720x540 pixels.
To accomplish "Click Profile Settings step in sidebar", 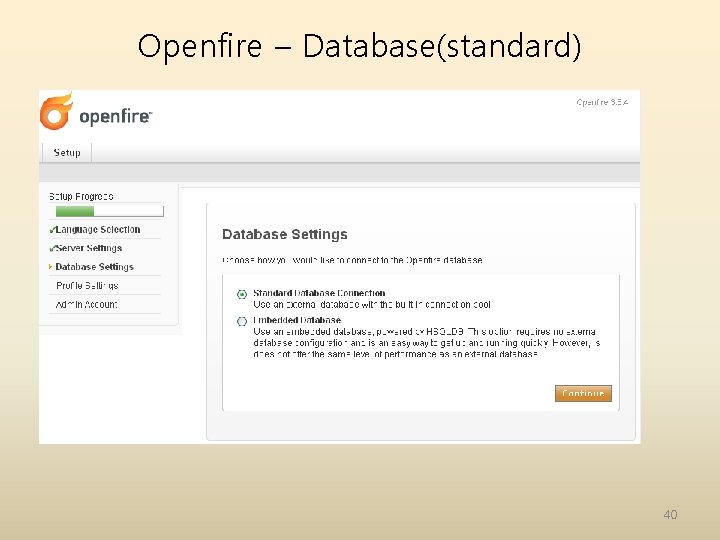I will (87, 286).
